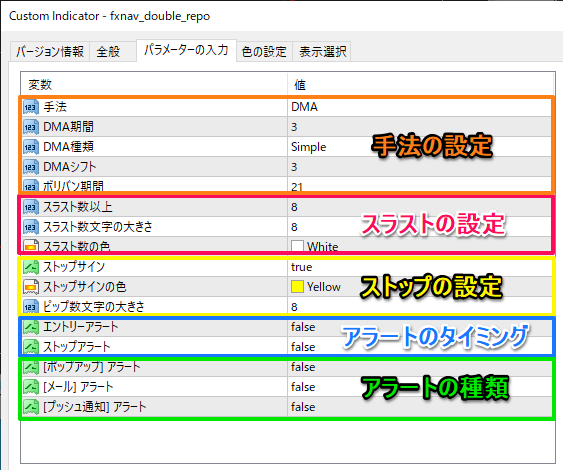The height and width of the screenshot is (470, 563).
Task: Click the boolean icon beside ストップサイン
Action: pyautogui.click(x=31, y=267)
